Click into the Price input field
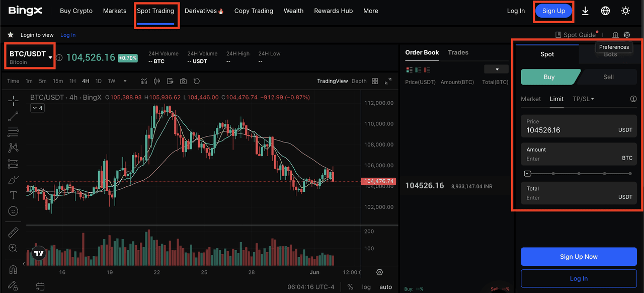Image resolution: width=644 pixels, height=293 pixels. point(579,126)
